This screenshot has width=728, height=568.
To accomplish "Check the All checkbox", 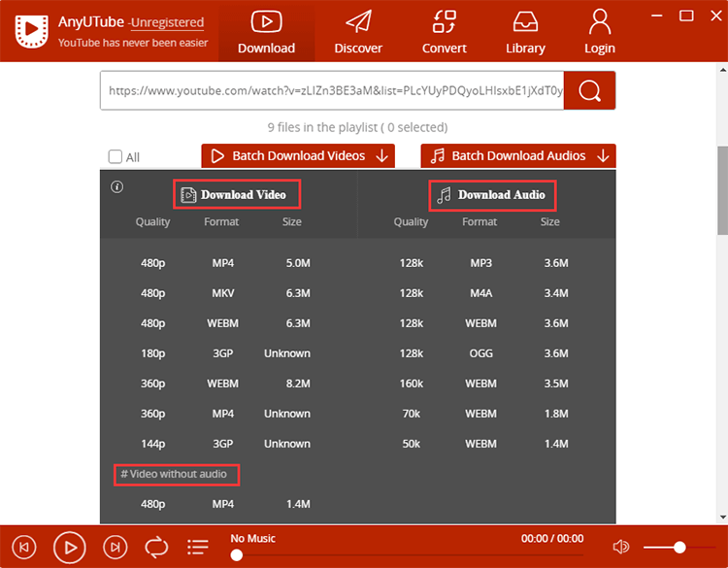I will 116,156.
